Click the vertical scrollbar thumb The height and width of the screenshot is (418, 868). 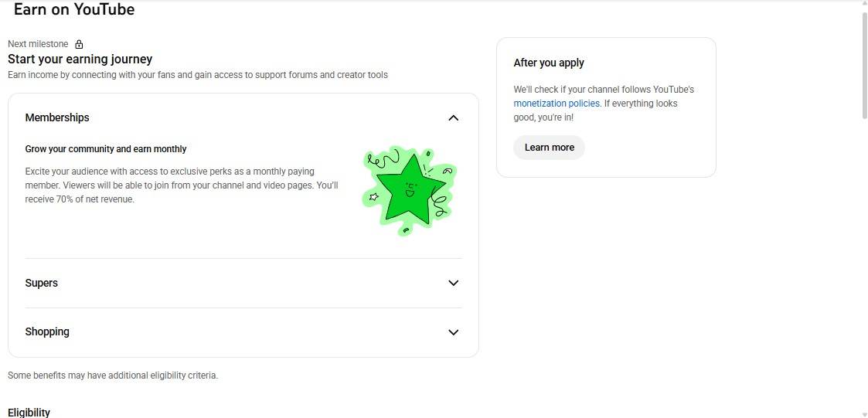coord(863,66)
